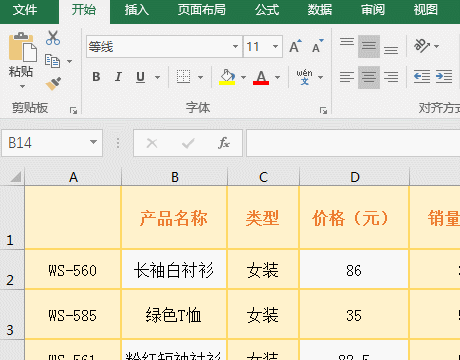Align text left

347,77
